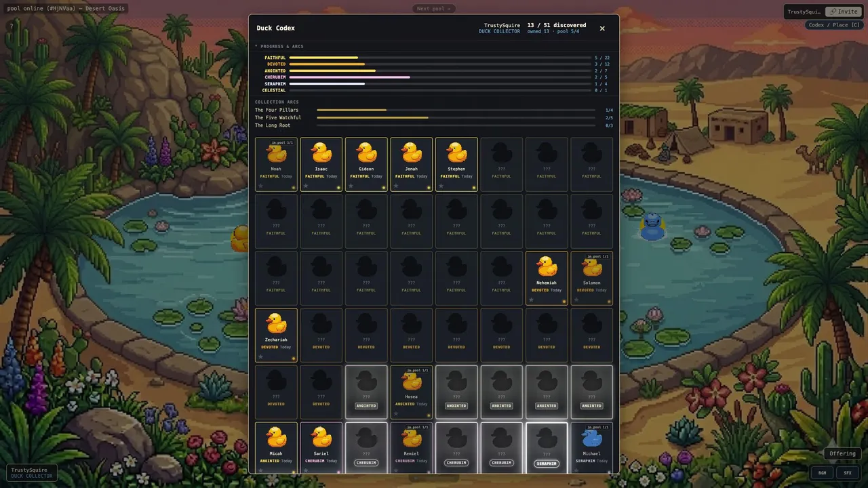The width and height of the screenshot is (868, 488).
Task: Click the Devoted progress bar
Action: click(x=439, y=64)
